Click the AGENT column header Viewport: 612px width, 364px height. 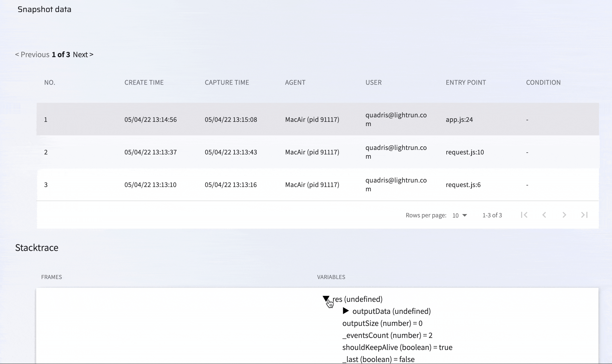(295, 82)
